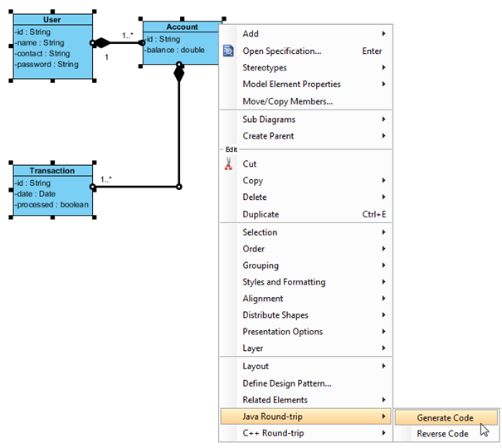
Task: Click the '-processed : boolean' attribute in Transaction
Action: (51, 205)
